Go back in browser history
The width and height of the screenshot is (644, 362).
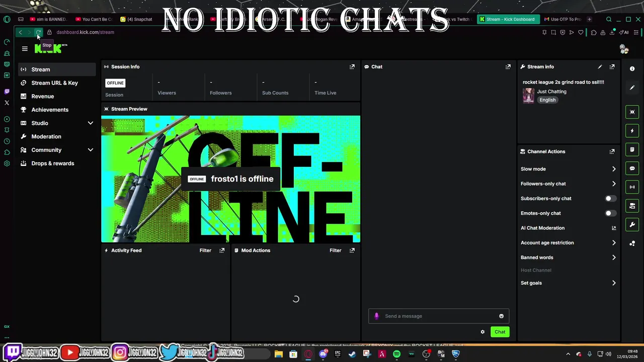[x=20, y=32]
